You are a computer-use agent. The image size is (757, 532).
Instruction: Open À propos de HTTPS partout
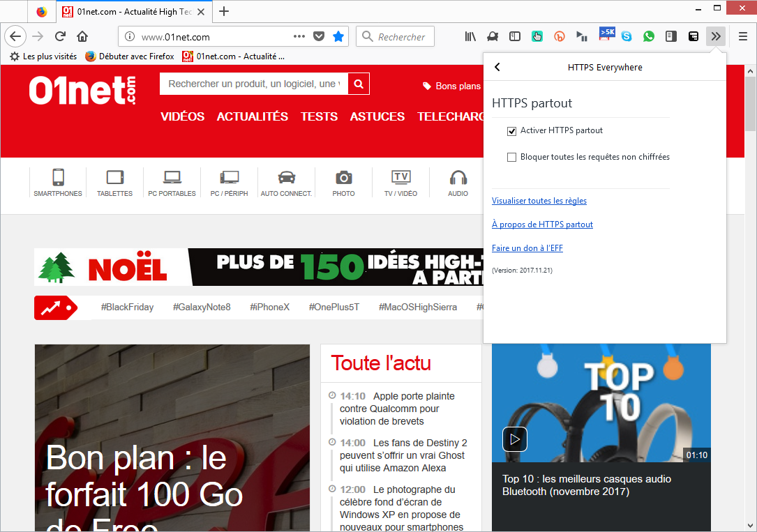click(542, 225)
